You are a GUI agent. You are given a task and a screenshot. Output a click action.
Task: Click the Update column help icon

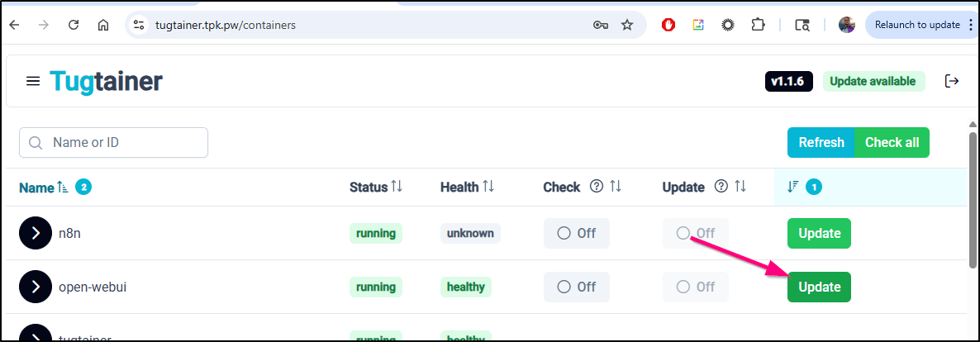point(721,187)
